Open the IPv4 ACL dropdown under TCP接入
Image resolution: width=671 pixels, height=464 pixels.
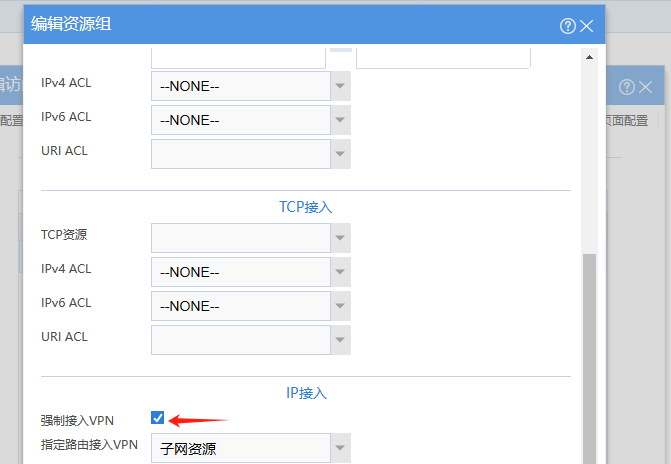click(341, 272)
